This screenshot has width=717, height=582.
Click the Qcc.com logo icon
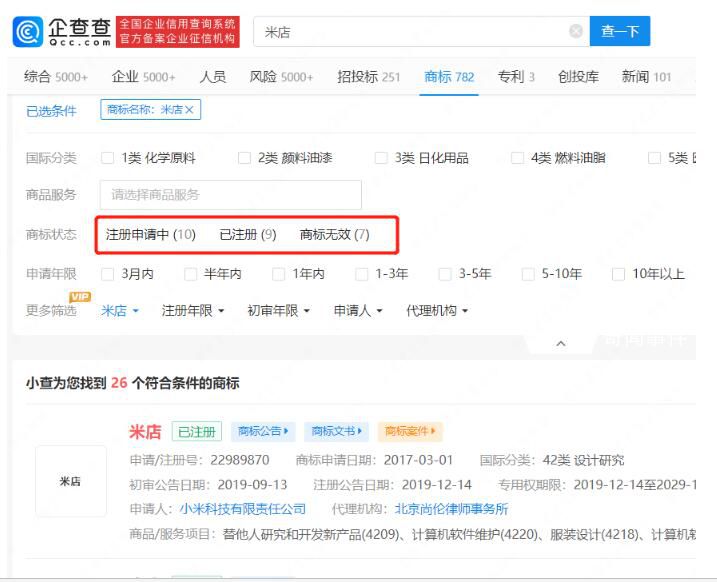pos(28,32)
